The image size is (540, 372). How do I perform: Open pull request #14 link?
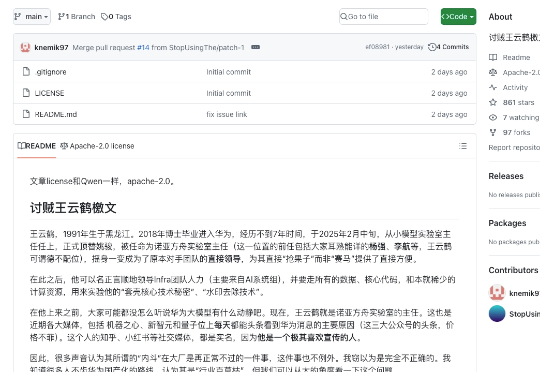[x=143, y=48]
